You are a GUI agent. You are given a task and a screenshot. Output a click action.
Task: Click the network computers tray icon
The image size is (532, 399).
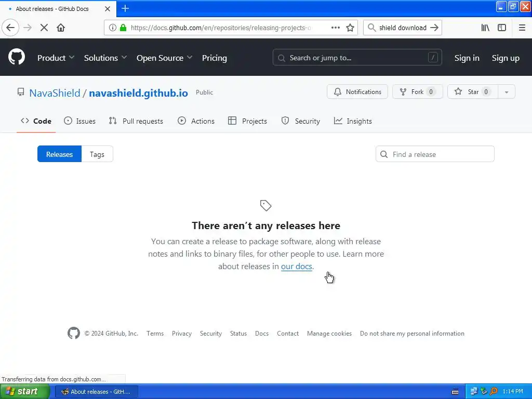pos(474,392)
